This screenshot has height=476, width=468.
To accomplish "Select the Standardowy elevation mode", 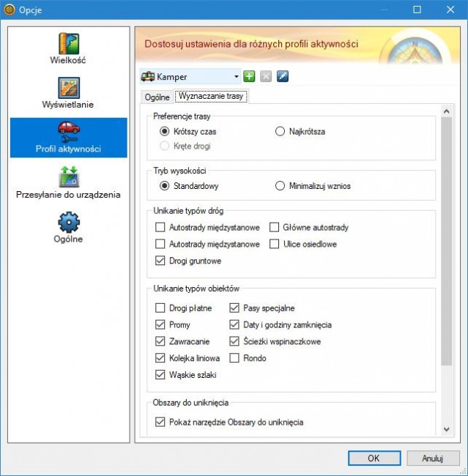I will pos(164,186).
